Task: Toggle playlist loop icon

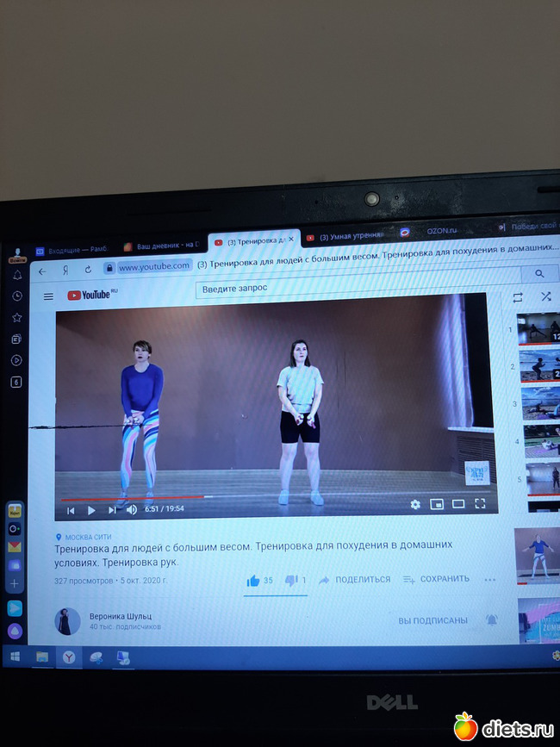Action: [517, 296]
